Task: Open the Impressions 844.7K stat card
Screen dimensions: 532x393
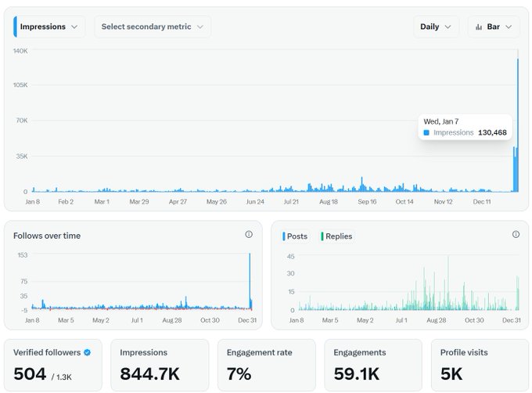Action: click(160, 365)
